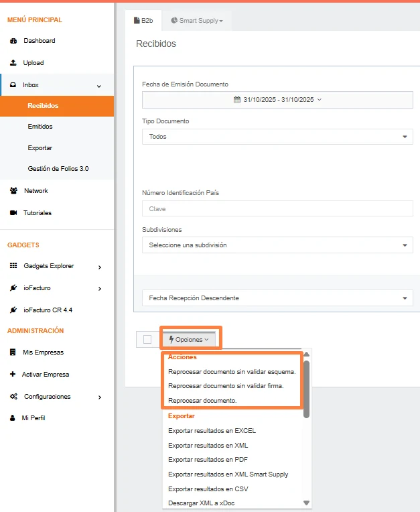Select Exportar resultados en EXCEL
Viewport: 420px width, 512px height.
coord(212,431)
